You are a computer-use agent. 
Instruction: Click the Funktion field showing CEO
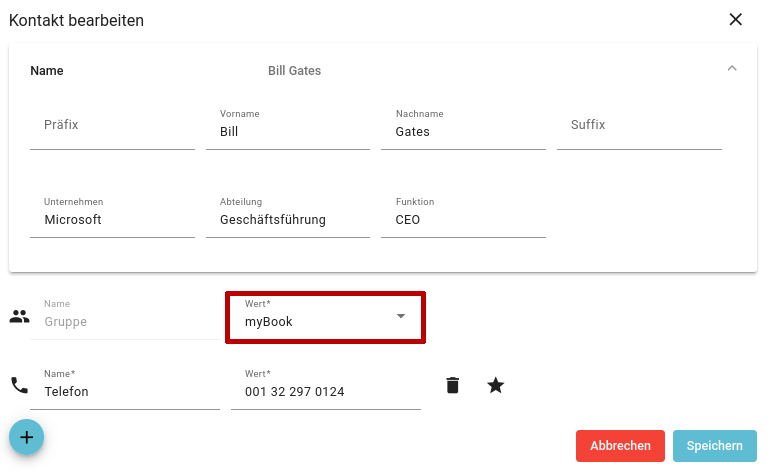(x=463, y=219)
